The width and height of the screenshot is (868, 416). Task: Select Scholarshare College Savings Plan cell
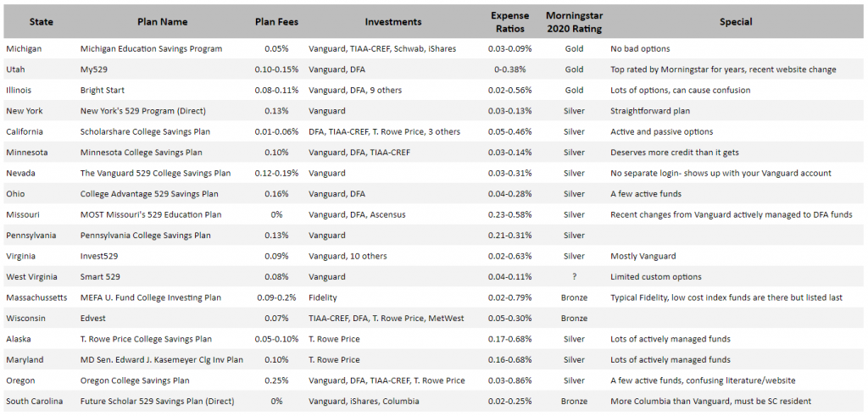click(x=145, y=131)
